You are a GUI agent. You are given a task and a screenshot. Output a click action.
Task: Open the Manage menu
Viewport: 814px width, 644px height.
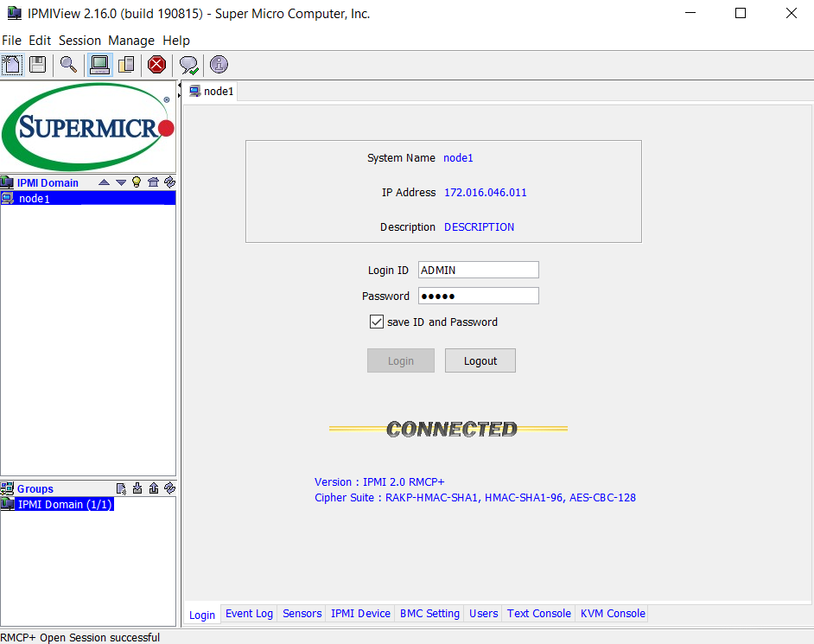pyautogui.click(x=131, y=41)
